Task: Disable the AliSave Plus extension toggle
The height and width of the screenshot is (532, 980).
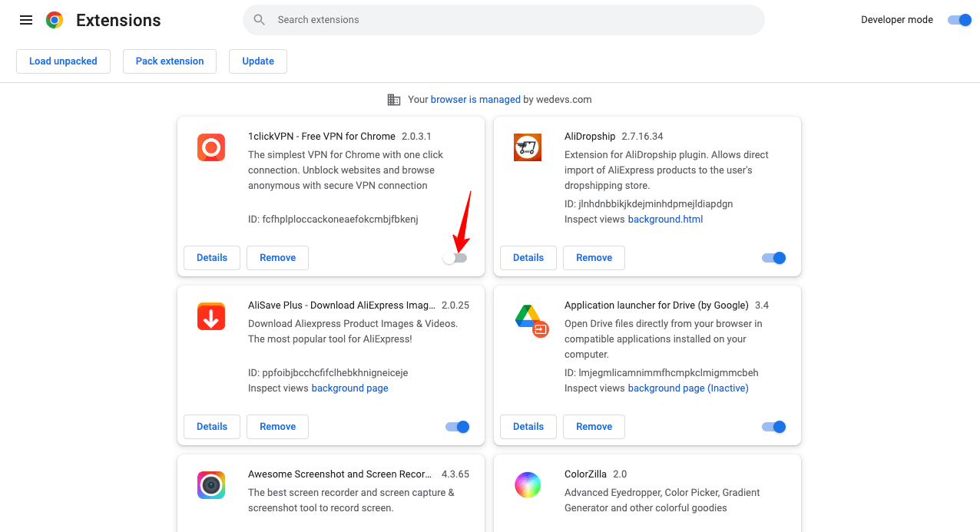Action: point(458,427)
